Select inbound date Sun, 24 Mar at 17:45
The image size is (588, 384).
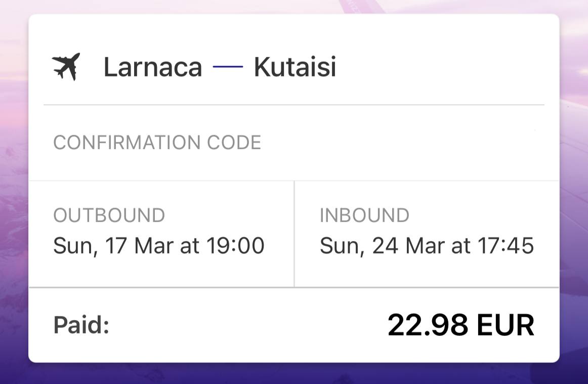(x=427, y=246)
